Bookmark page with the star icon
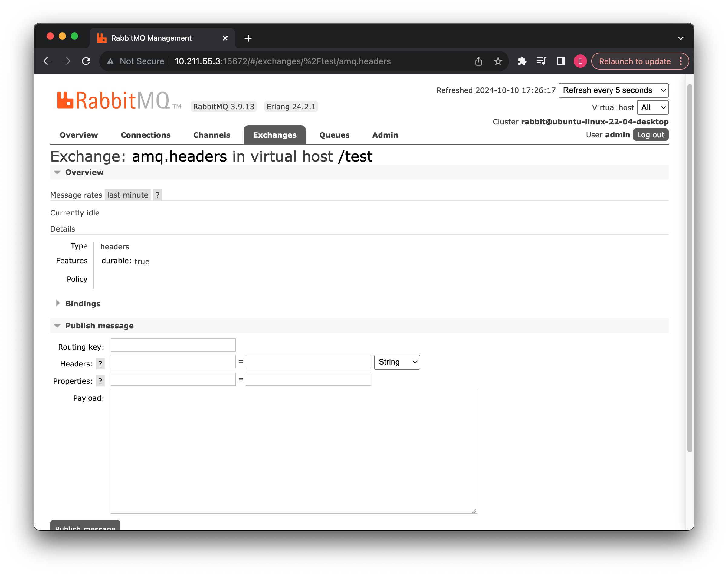728x575 pixels. click(498, 61)
